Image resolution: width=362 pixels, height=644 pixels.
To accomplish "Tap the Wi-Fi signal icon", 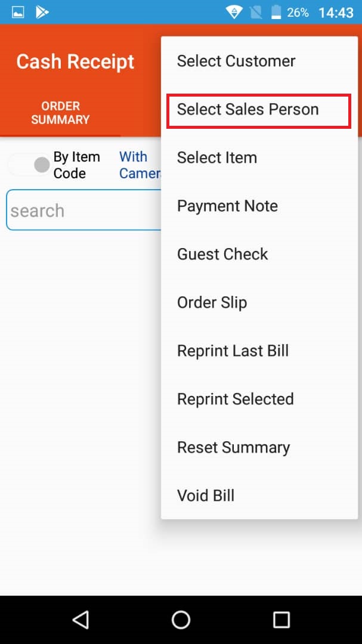I will [x=234, y=12].
